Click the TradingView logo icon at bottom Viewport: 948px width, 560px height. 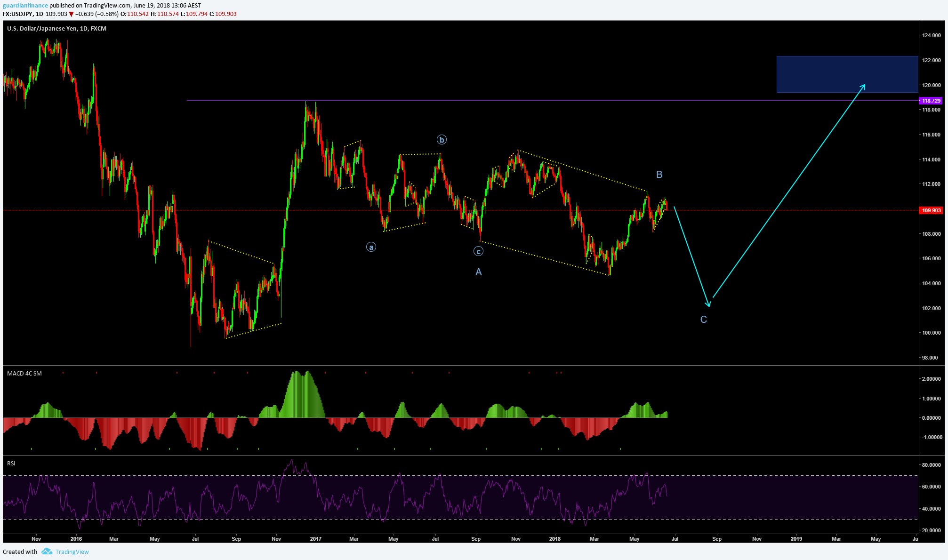click(47, 552)
